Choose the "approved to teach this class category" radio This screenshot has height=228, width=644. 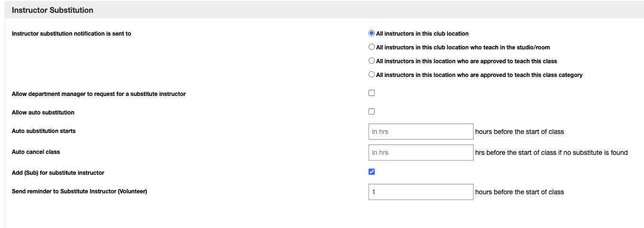point(372,75)
